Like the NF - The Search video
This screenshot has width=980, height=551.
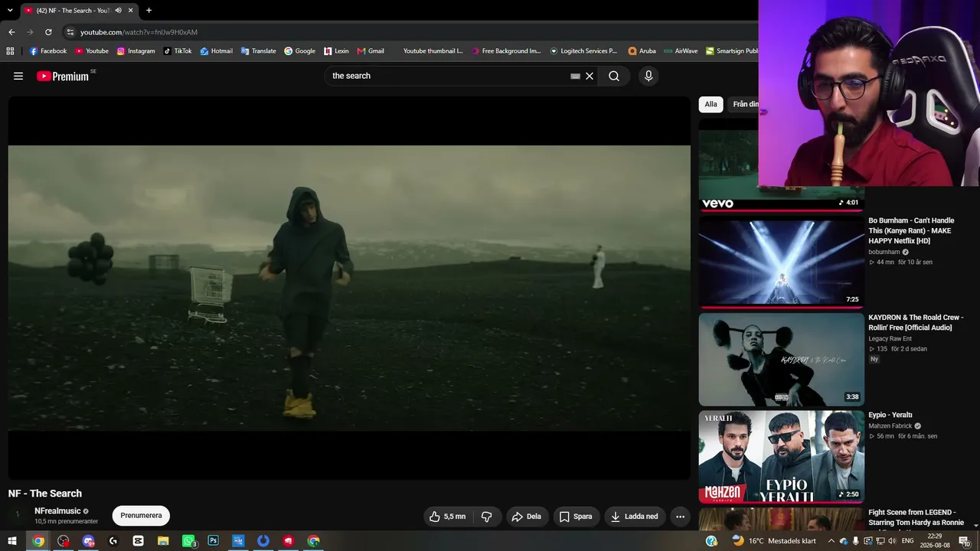pos(448,517)
